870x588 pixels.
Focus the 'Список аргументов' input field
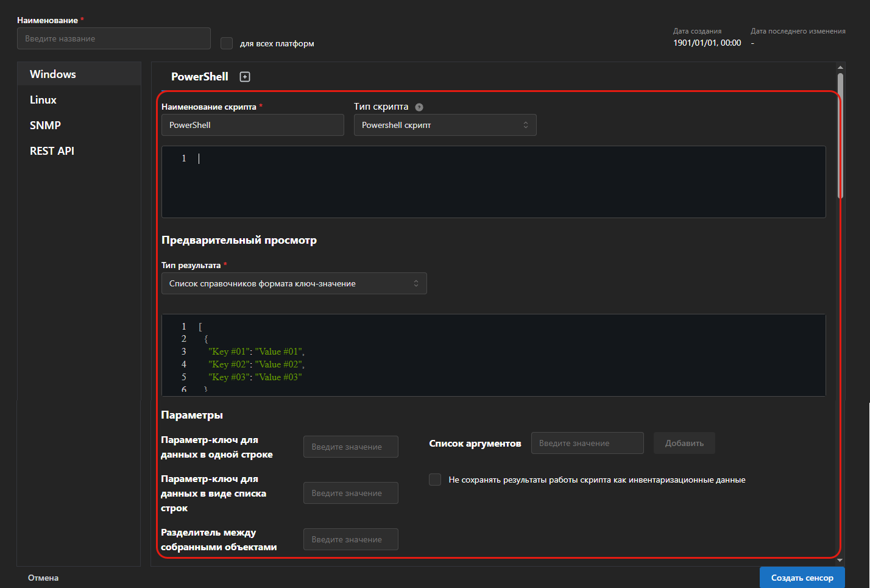(587, 443)
